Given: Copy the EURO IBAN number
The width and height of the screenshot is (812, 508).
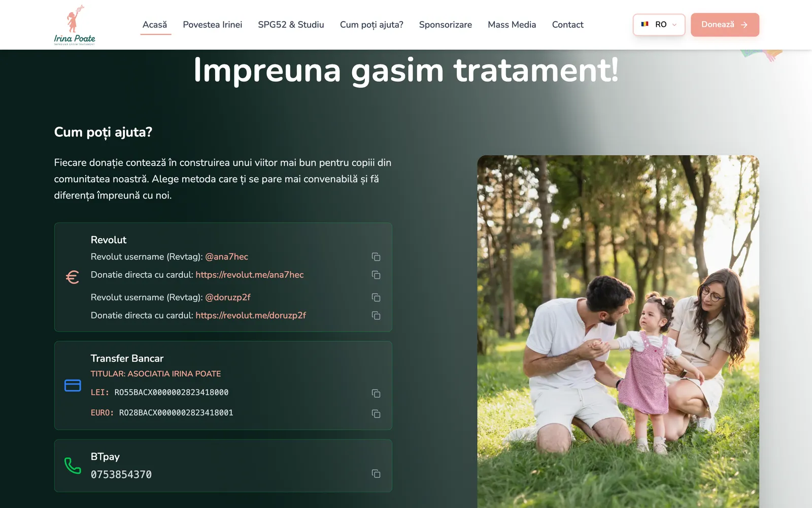Looking at the screenshot, I should [376, 414].
